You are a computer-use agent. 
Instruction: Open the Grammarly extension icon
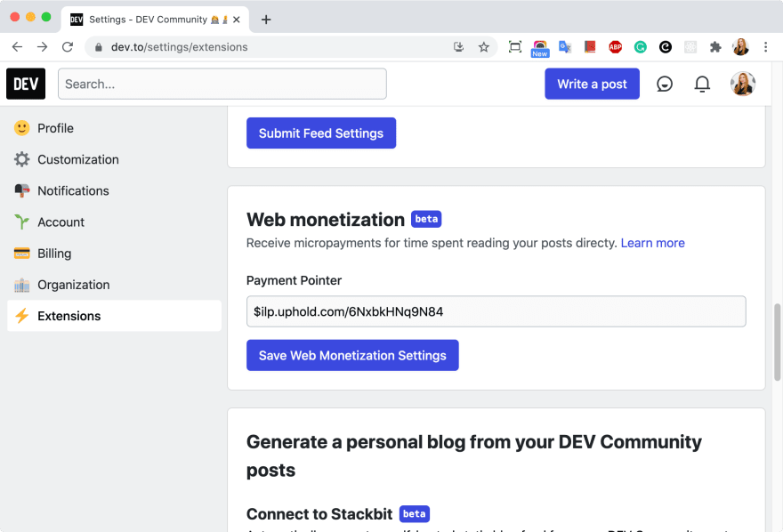(640, 47)
